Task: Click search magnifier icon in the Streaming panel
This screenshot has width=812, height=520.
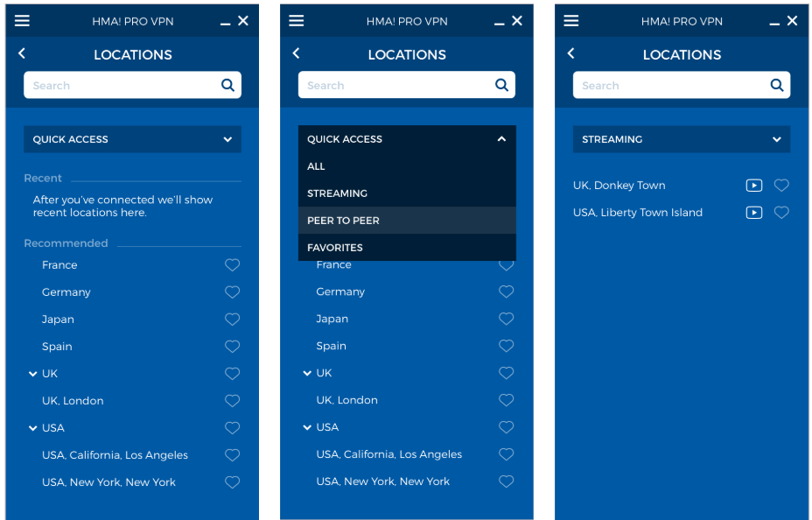Action: tap(776, 86)
